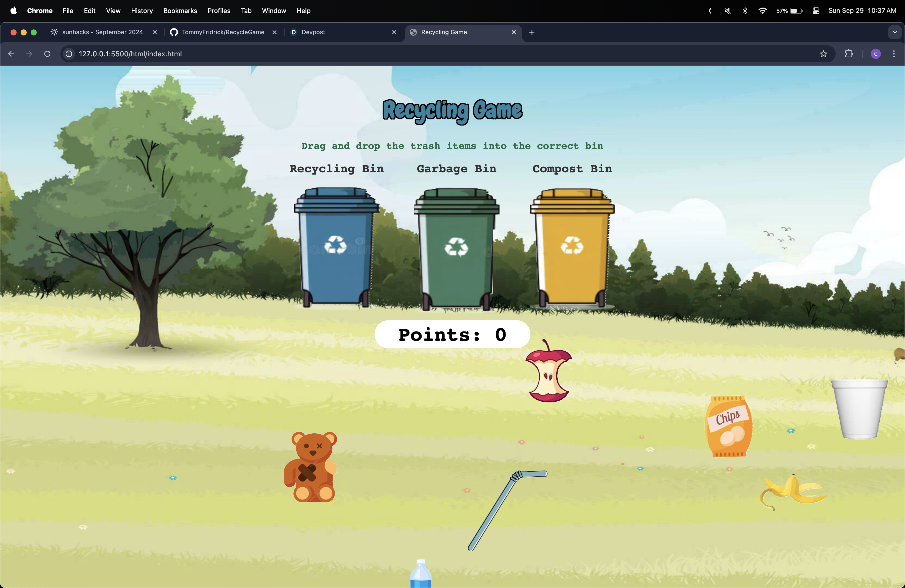Bookmark this page with the star icon
Image resolution: width=905 pixels, height=588 pixels.
[x=823, y=54]
